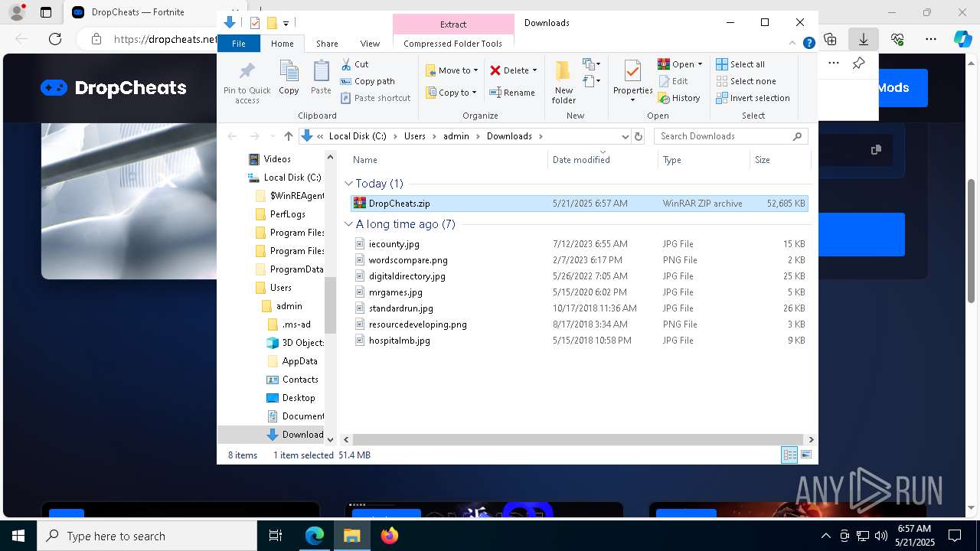Click Copy path in Clipboard group
The width and height of the screenshot is (980, 551).
coord(367,81)
